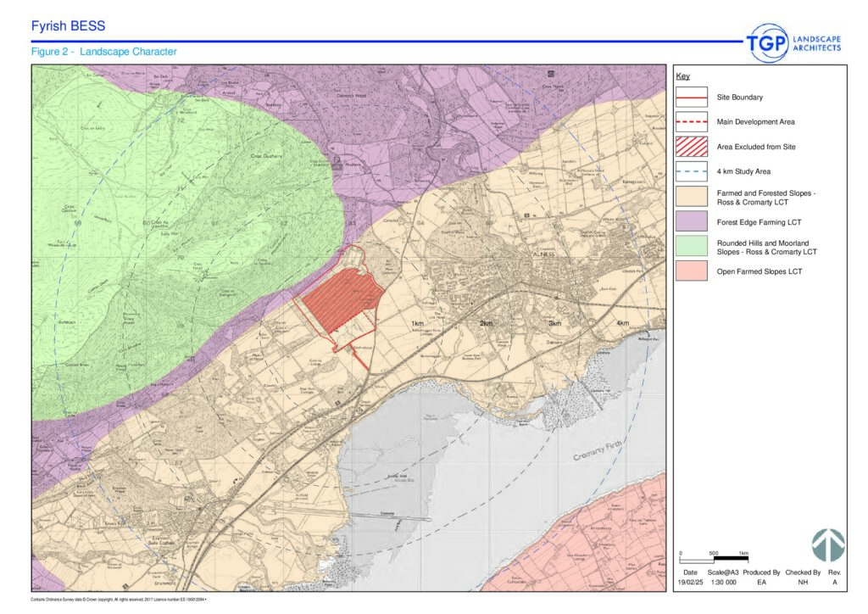Image resolution: width=868 pixels, height=614 pixels.
Task: Click the scale bar graphic
Action: 713,560
